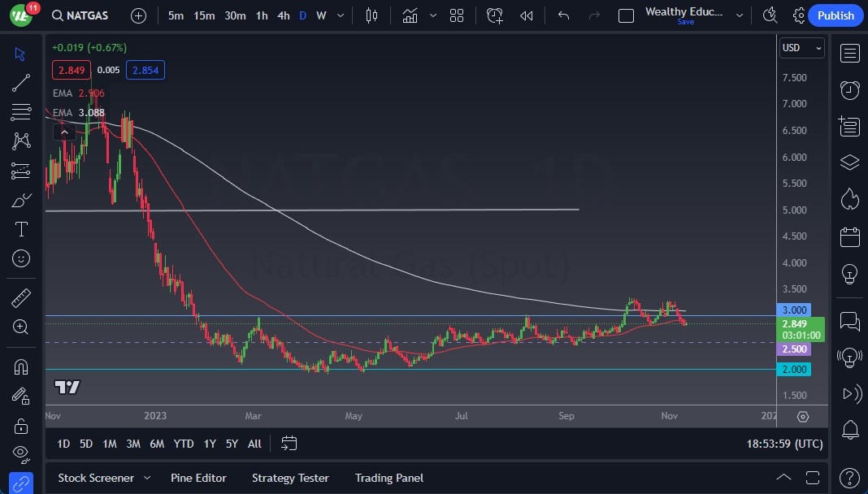Open chart settings gear icon
The width and height of the screenshot is (868, 494).
pos(799,15)
